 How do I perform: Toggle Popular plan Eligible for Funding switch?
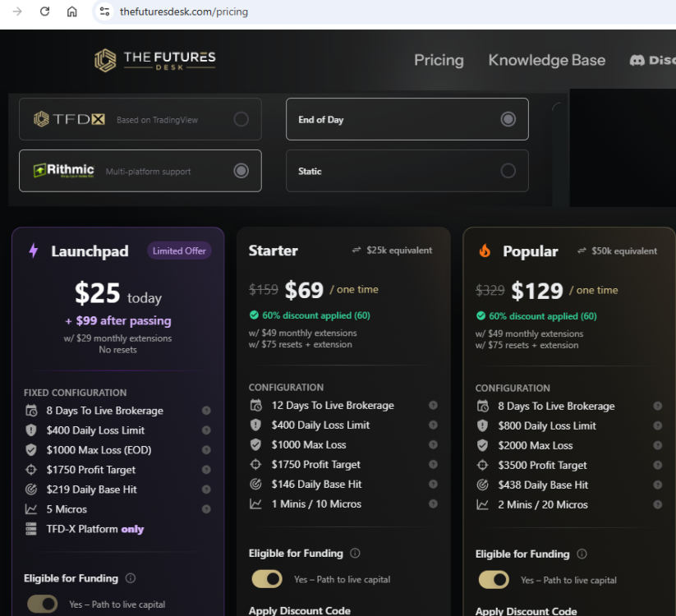coord(494,580)
